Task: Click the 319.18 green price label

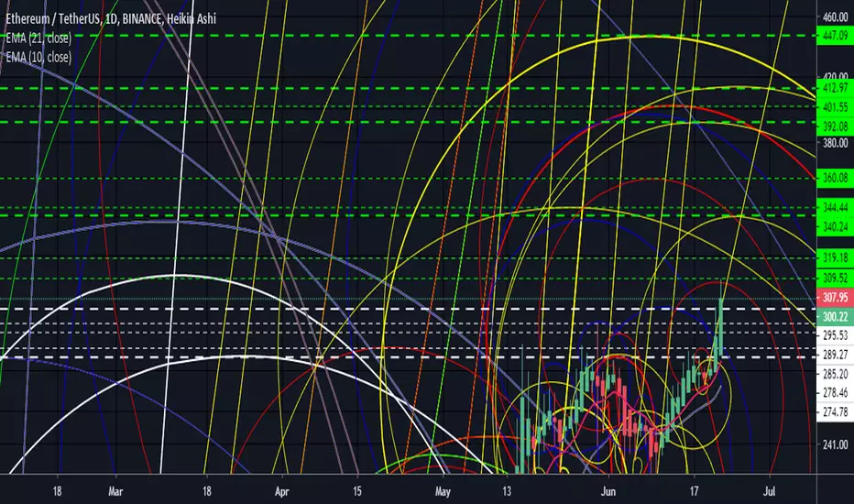Action: [x=836, y=257]
